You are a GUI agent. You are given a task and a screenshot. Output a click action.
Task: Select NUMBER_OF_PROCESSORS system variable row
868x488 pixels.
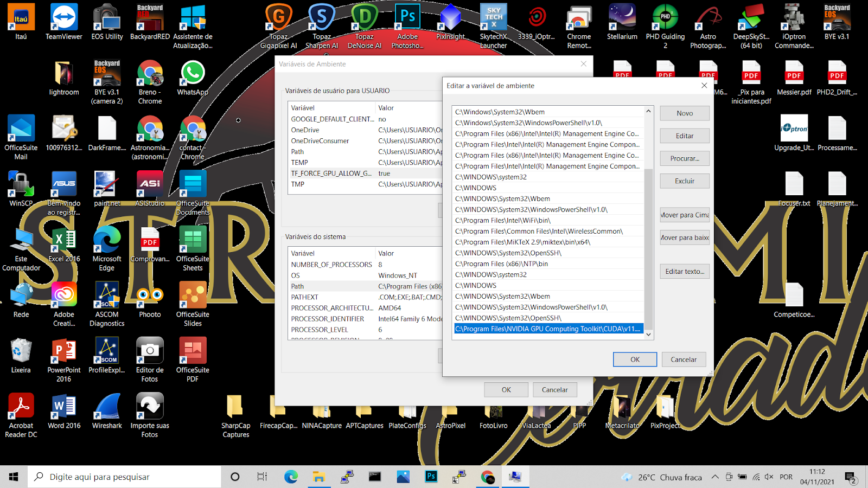point(366,265)
